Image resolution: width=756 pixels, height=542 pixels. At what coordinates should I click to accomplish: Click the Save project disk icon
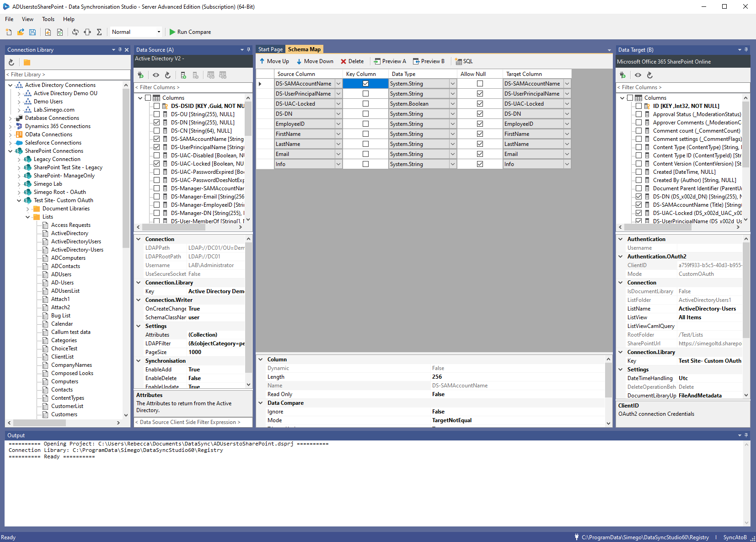pos(32,32)
